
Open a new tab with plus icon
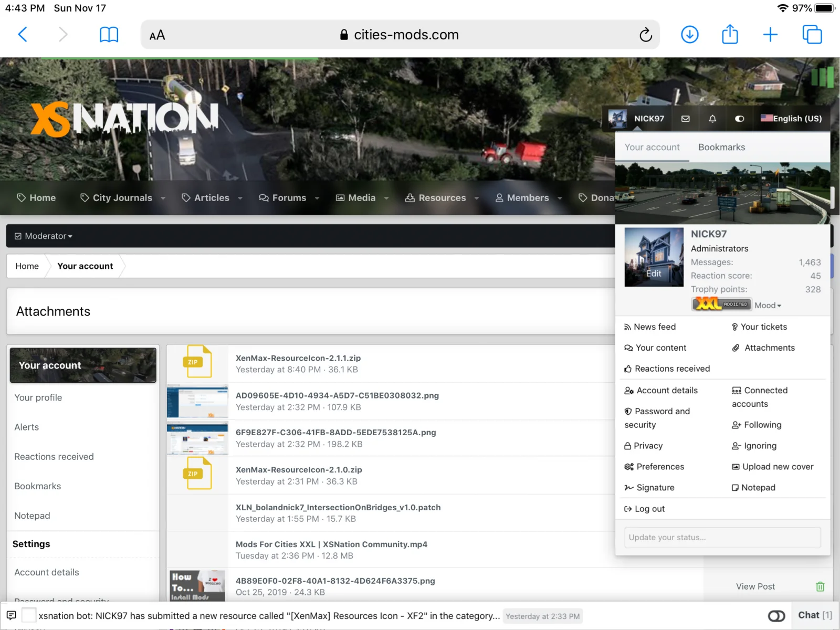[x=770, y=35]
